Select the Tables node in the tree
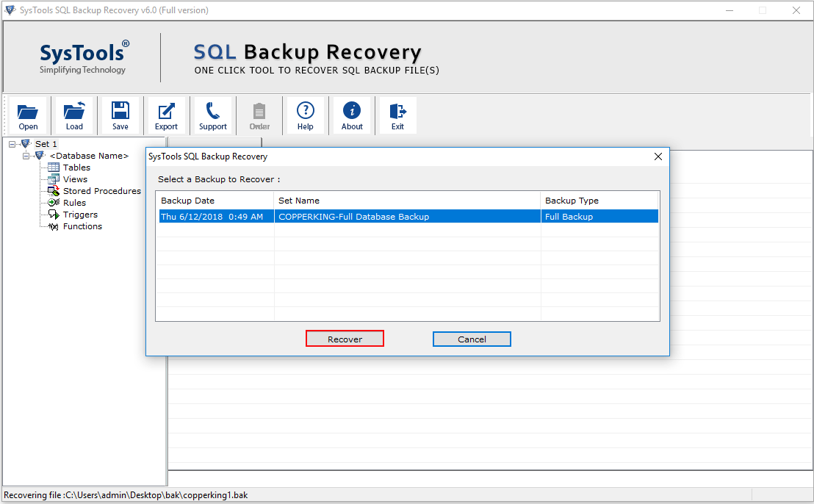The width and height of the screenshot is (814, 504). [75, 168]
